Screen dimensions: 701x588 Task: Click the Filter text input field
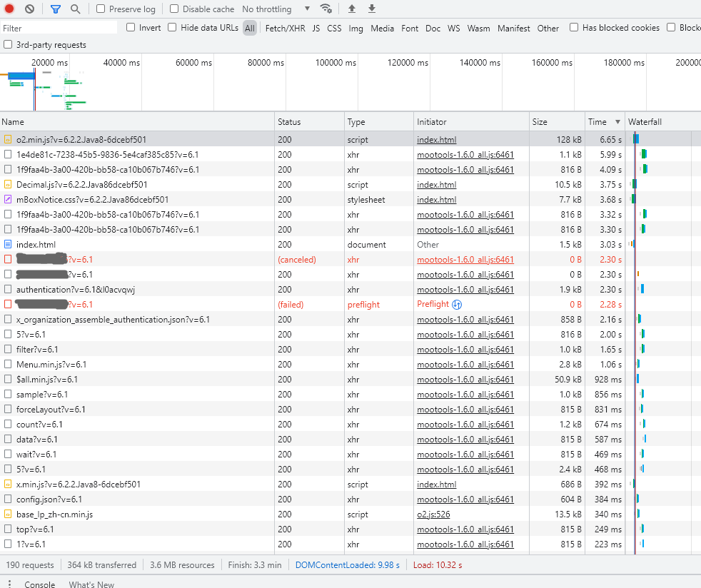59,28
